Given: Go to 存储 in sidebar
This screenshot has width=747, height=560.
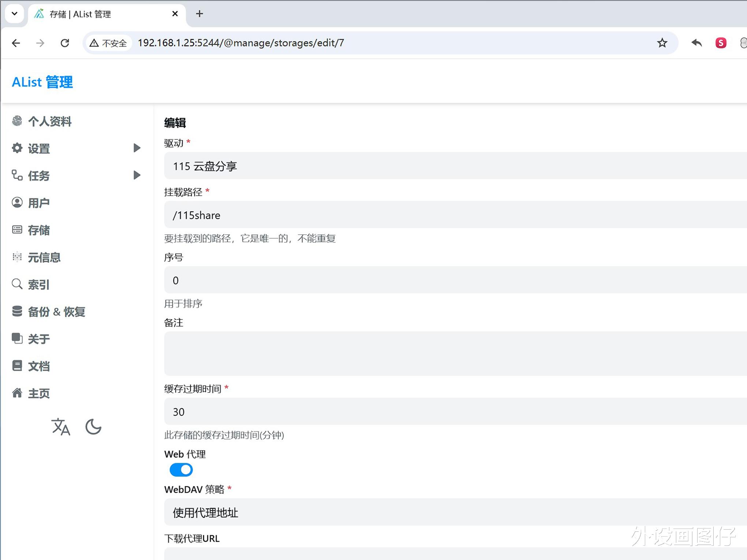Looking at the screenshot, I should [38, 230].
